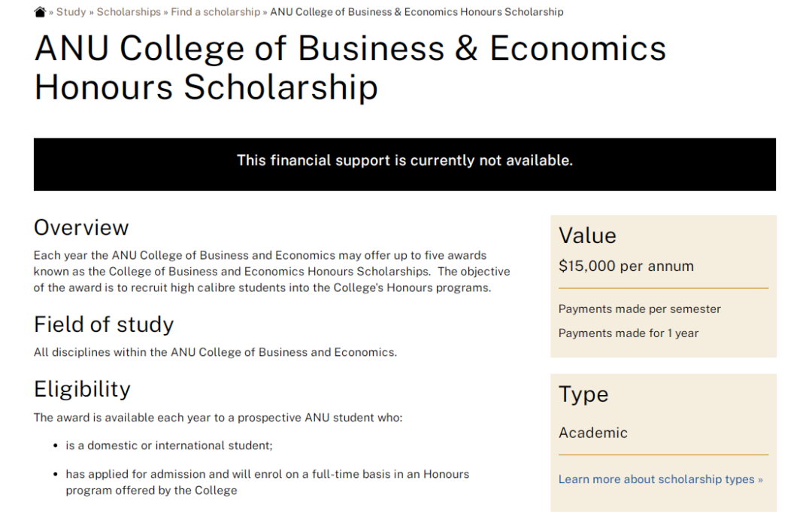Click the home icon in the breadcrumb

tap(40, 12)
